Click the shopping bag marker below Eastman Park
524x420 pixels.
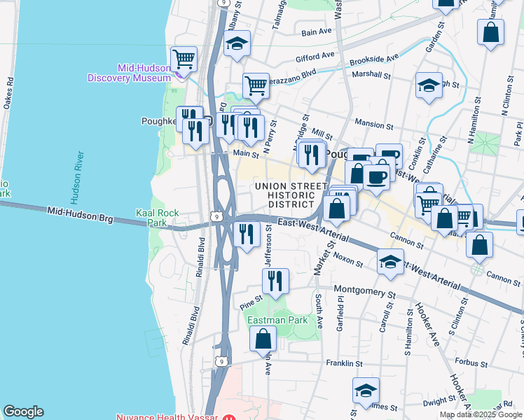263,341
